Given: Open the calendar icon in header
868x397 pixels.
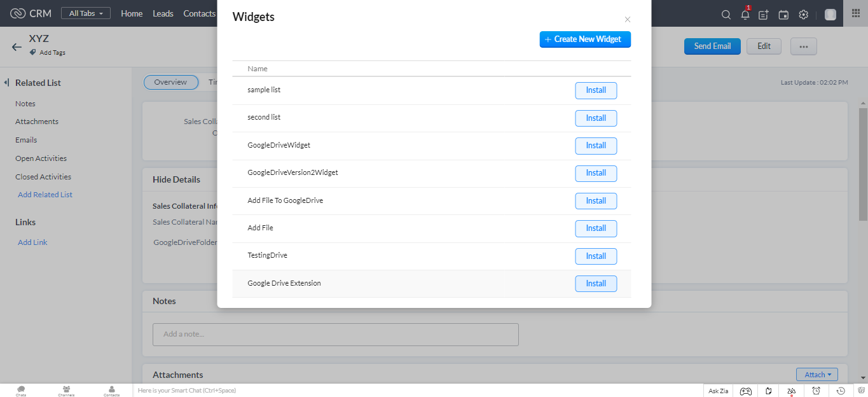Looking at the screenshot, I should [x=783, y=15].
